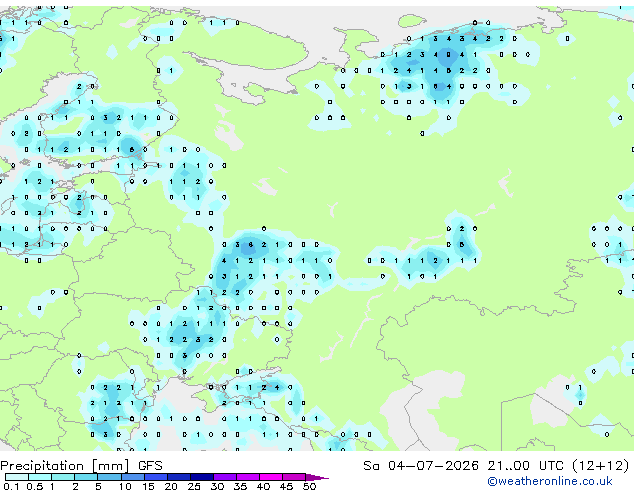The image size is (634, 490).
Task: Select the 'Precipitation [mm]' title text
Action: pos(65,466)
